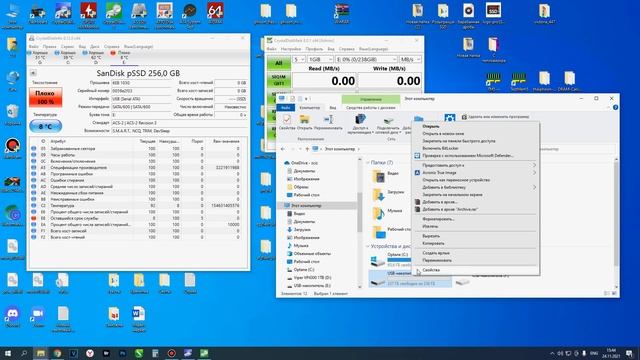640x360 pixels.
Task: Choose Свойства at the context menu bottom
Action: point(476,270)
